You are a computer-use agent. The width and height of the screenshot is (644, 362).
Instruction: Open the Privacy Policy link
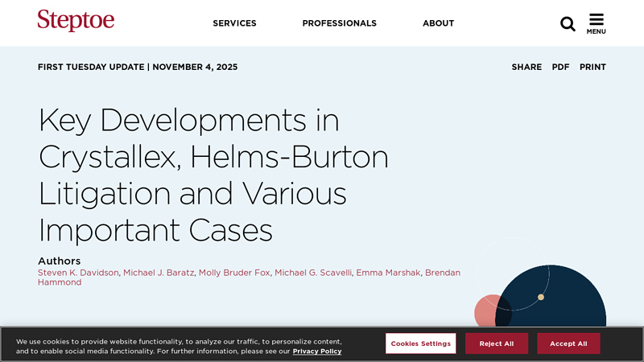click(316, 352)
